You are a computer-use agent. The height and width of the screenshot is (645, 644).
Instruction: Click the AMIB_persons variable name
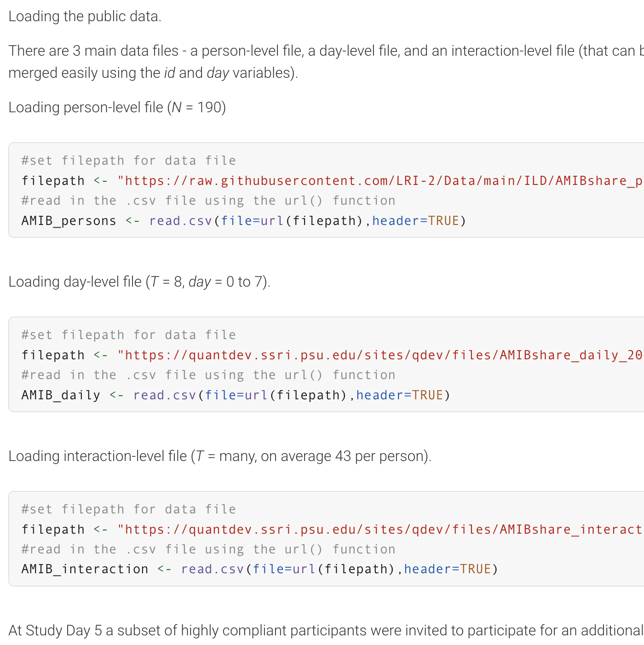point(69,221)
